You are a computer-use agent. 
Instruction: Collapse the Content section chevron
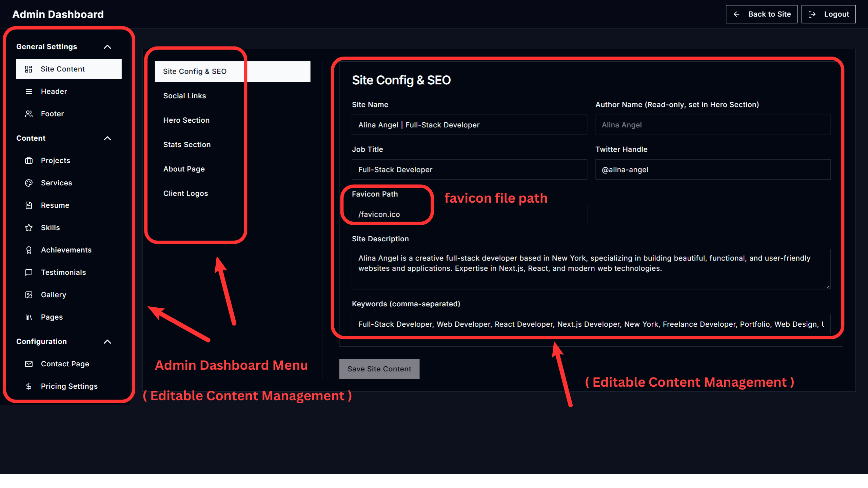[107, 138]
